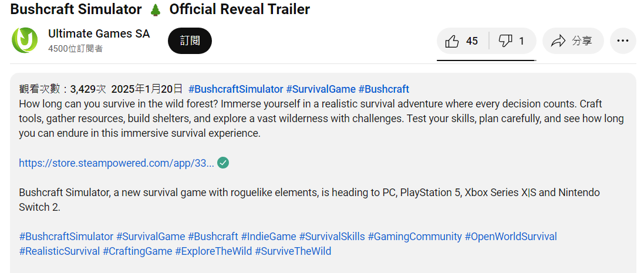Open top #BushcraftSimulator hashtag next to date
This screenshot has width=644, height=273.
tap(236, 89)
